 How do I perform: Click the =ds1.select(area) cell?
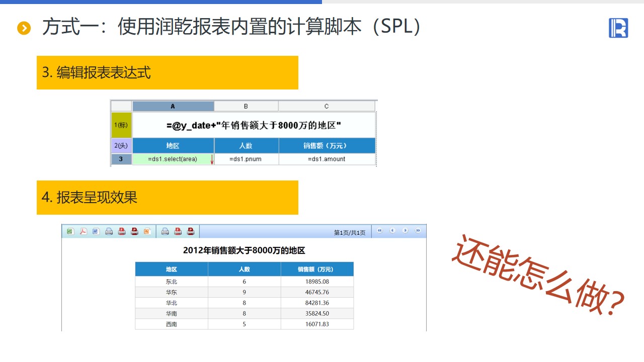(173, 159)
